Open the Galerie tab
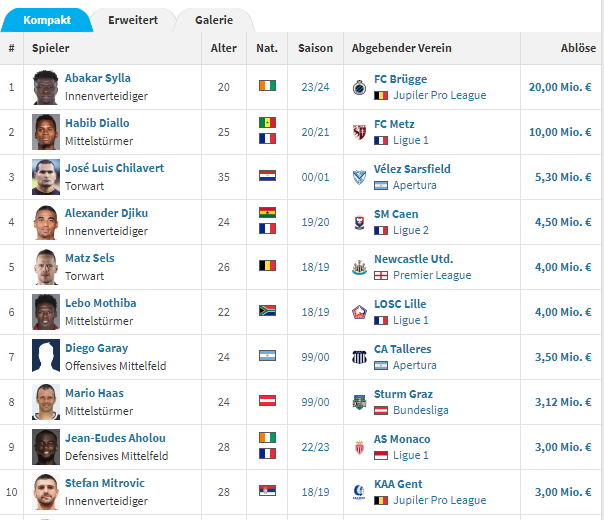The width and height of the screenshot is (604, 520). tap(214, 19)
